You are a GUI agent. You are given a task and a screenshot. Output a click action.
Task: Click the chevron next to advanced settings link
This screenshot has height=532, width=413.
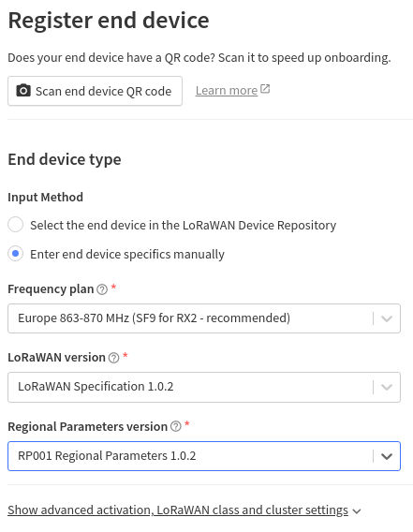(x=357, y=511)
